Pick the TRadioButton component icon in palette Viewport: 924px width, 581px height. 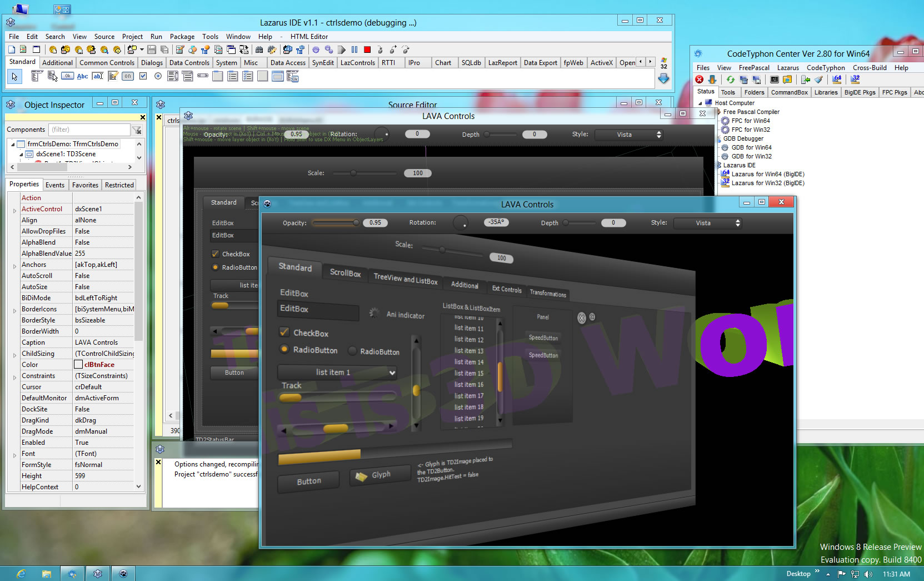(158, 76)
